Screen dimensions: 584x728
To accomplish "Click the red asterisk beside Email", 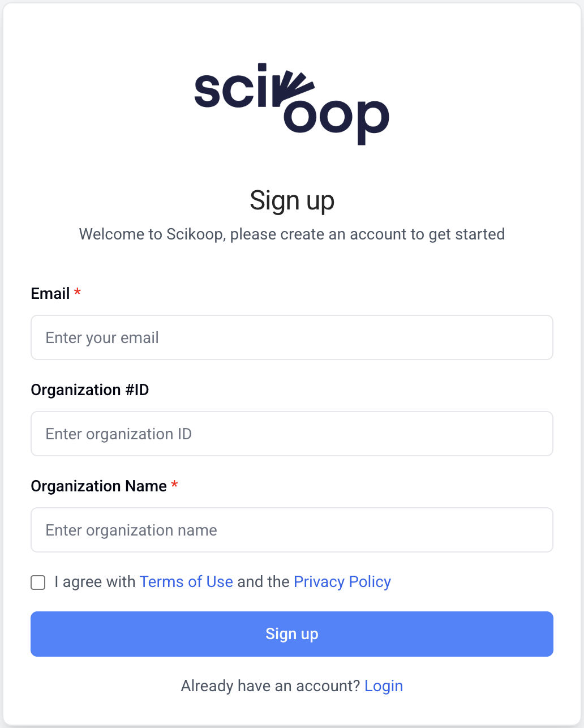I will pyautogui.click(x=78, y=293).
